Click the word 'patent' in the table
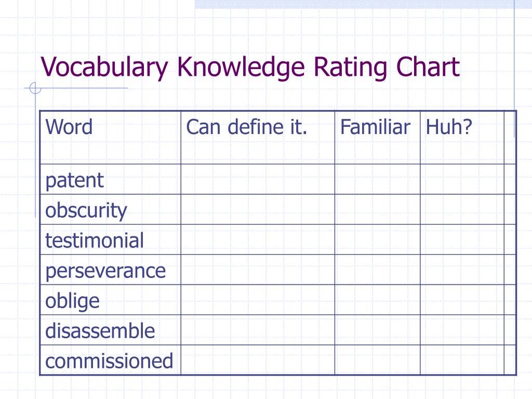The image size is (532, 399). pos(74,180)
